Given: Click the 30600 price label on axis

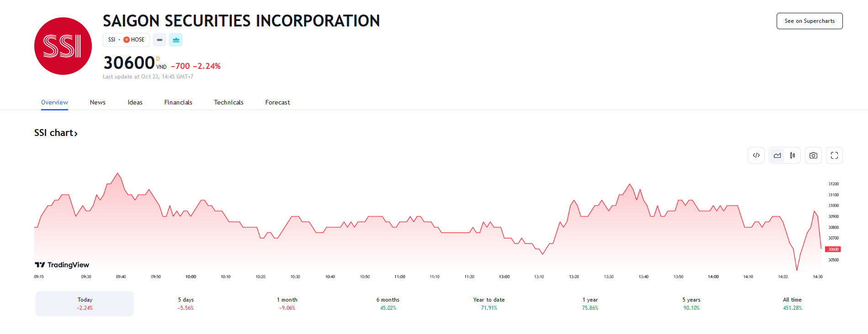Looking at the screenshot, I should tap(833, 249).
